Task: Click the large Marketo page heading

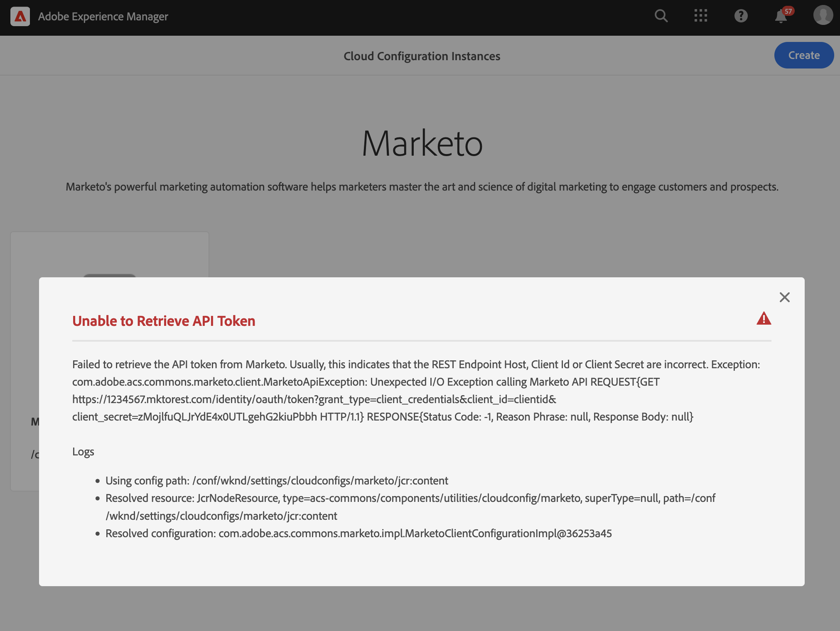Action: pyautogui.click(x=422, y=144)
